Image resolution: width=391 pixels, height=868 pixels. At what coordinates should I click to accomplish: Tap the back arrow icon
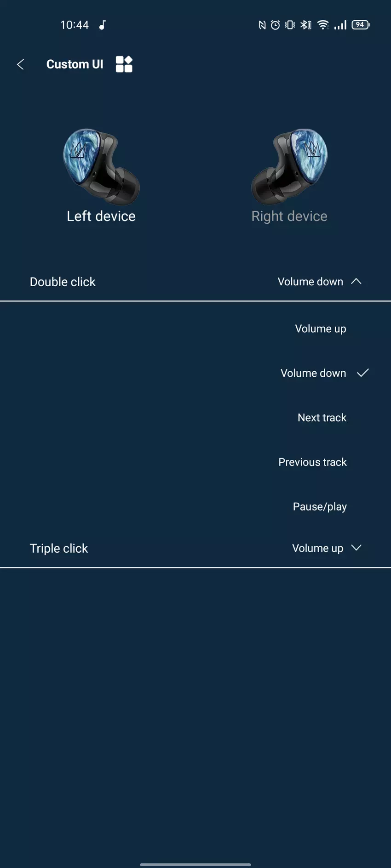20,64
